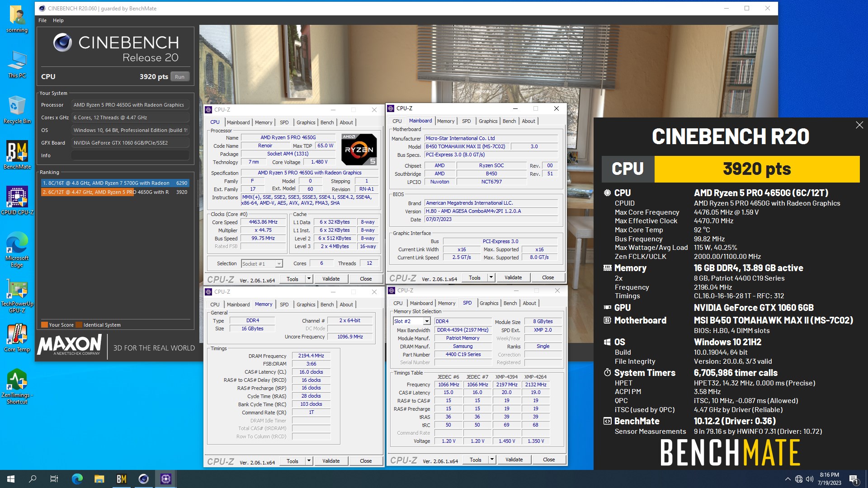
Task: Select Graphics tab in Mainboard CPU-Z window
Action: [x=488, y=121]
